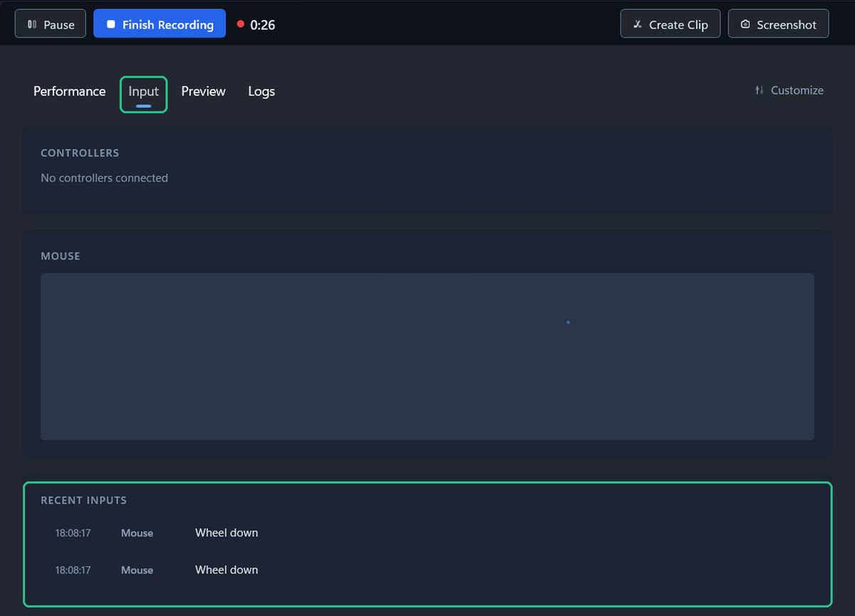Image resolution: width=855 pixels, height=616 pixels.
Task: Click the MOUSE section heading
Action: tap(61, 256)
